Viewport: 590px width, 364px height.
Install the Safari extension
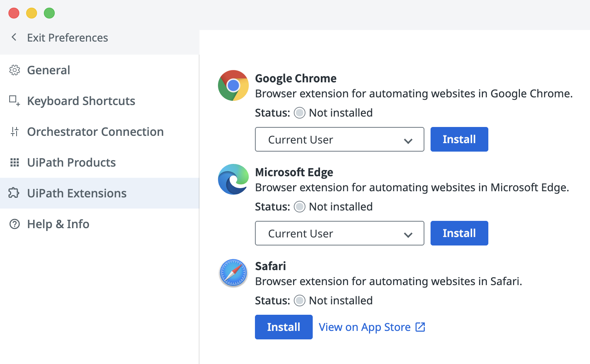[x=284, y=327]
